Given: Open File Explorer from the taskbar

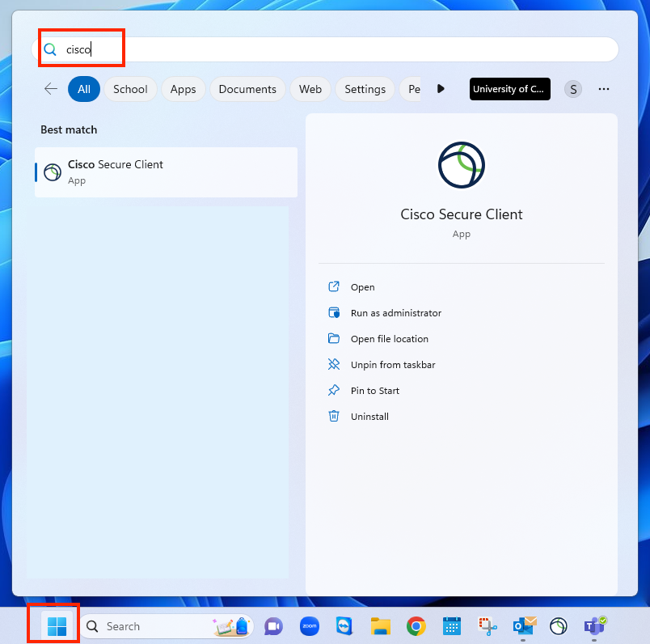Looking at the screenshot, I should click(381, 626).
